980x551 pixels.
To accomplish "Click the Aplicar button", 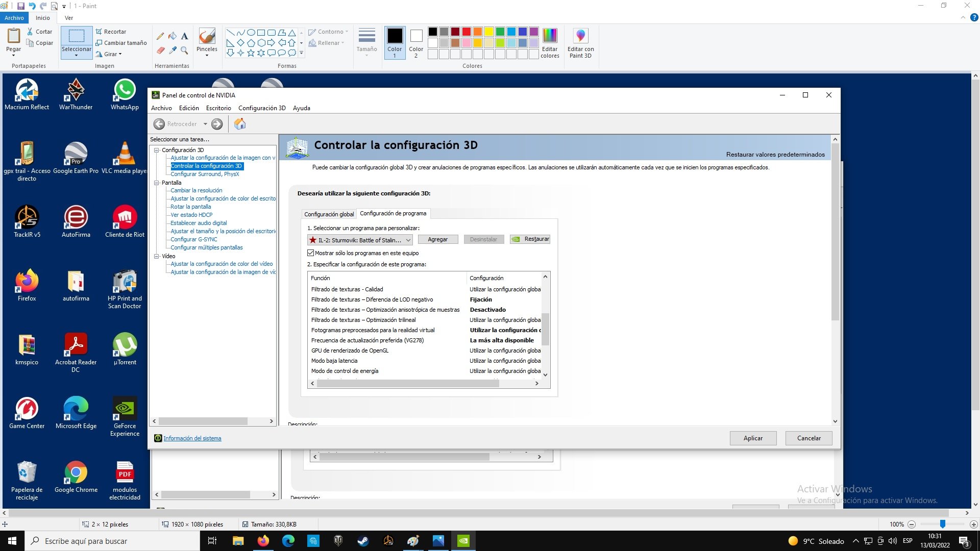I will [x=753, y=438].
